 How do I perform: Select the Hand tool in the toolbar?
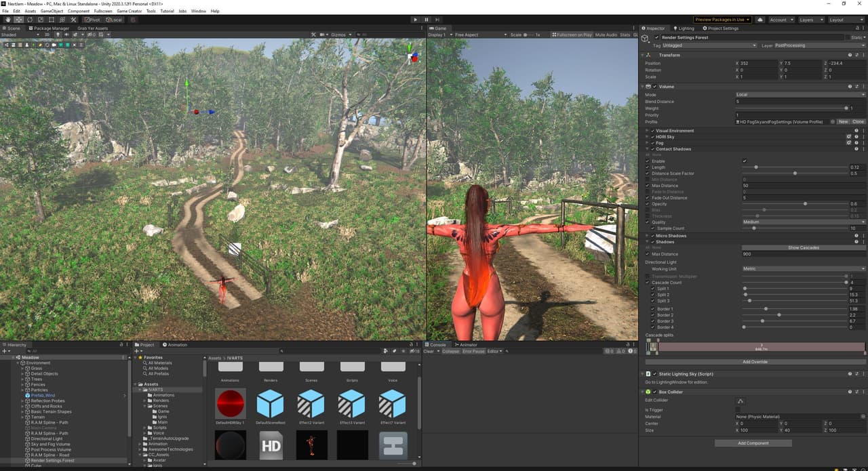[x=8, y=20]
